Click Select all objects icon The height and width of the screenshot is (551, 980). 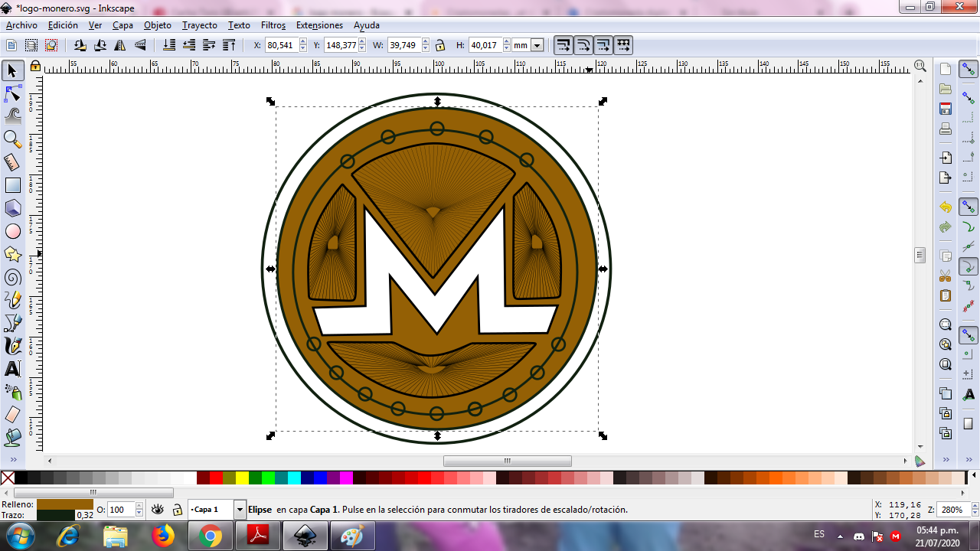(11, 45)
